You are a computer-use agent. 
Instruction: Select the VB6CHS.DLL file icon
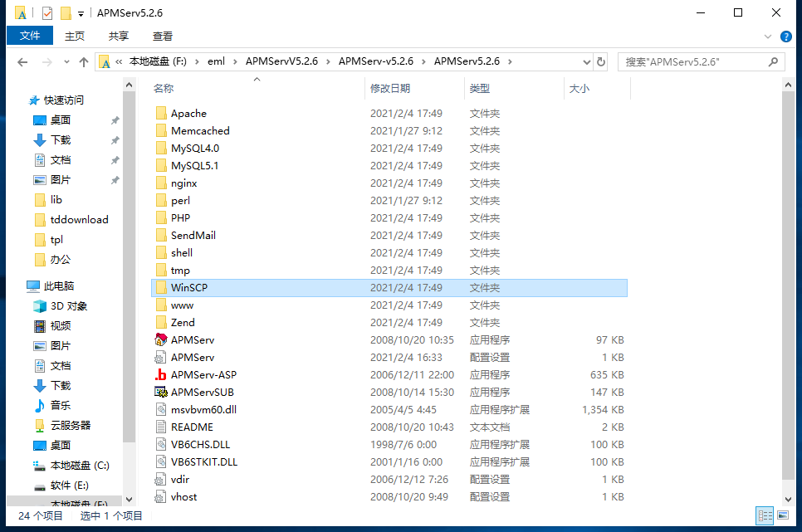[x=160, y=444]
